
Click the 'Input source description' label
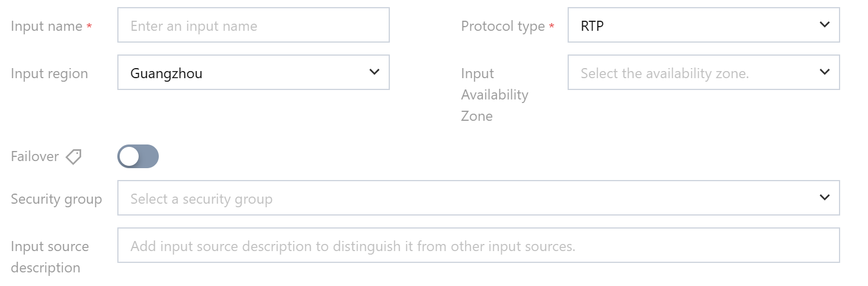[50, 256]
